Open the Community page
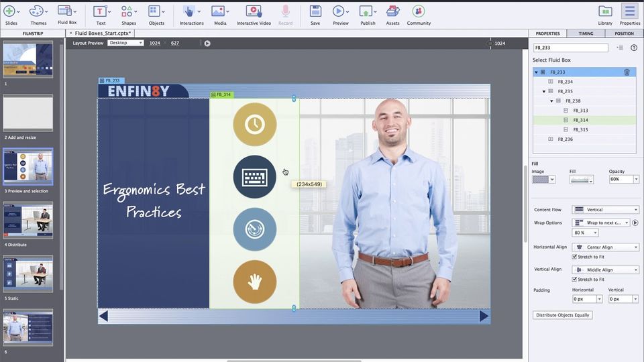The image size is (644, 362). (419, 15)
